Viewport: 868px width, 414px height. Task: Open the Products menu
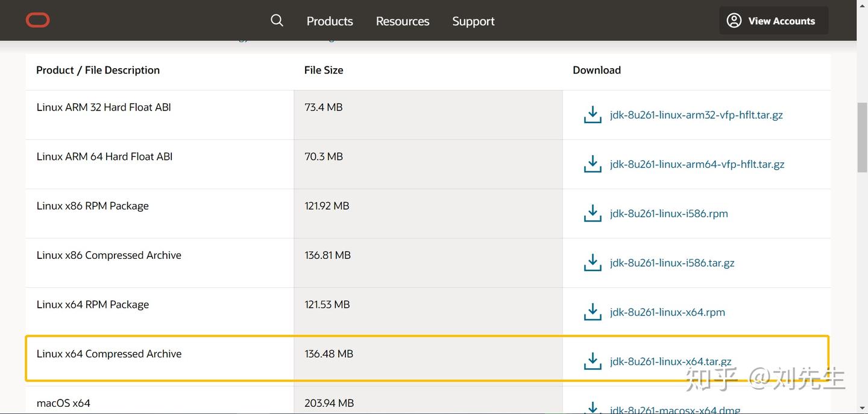(330, 21)
